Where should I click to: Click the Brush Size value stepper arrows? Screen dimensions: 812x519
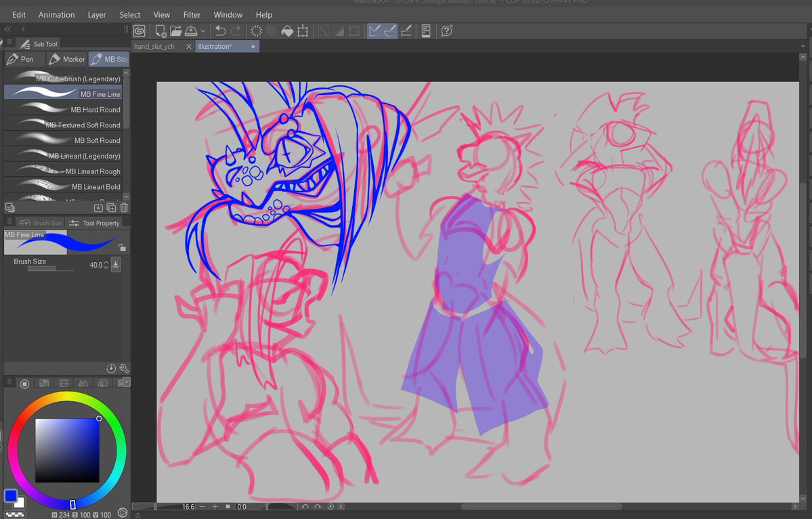[x=106, y=265]
